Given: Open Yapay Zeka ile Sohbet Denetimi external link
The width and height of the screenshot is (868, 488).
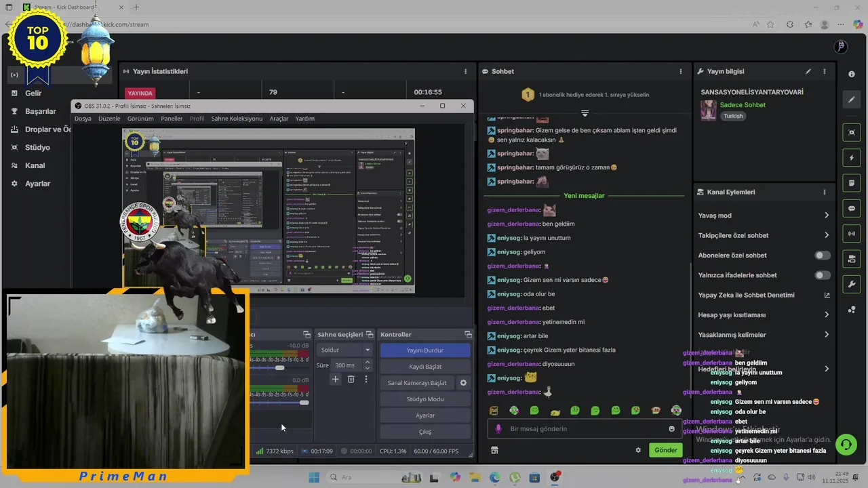Looking at the screenshot, I should [827, 295].
